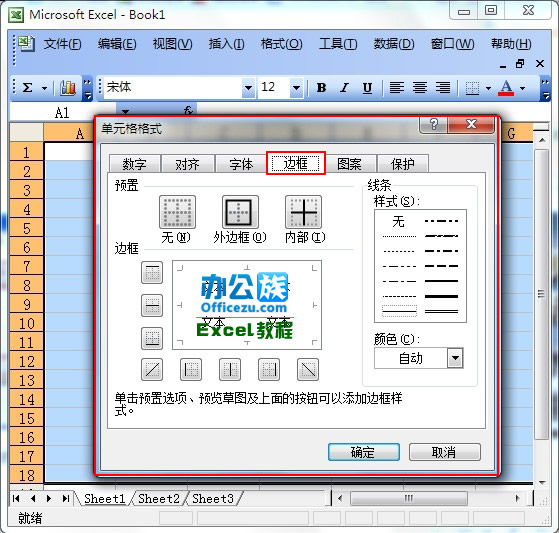Switch to the 数字 tab
This screenshot has height=533, width=559.
pos(134,164)
